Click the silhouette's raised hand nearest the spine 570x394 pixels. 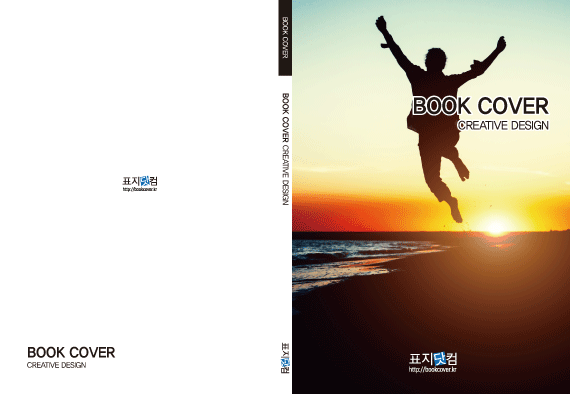pos(381,24)
